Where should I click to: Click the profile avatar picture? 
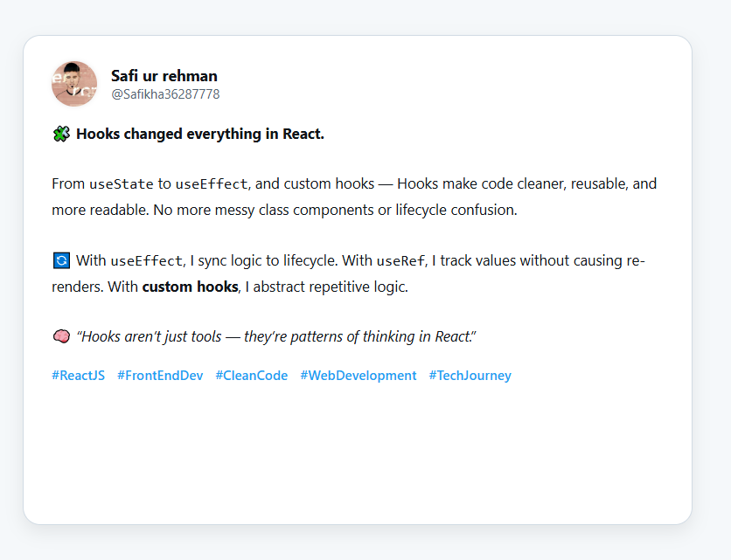tap(74, 84)
